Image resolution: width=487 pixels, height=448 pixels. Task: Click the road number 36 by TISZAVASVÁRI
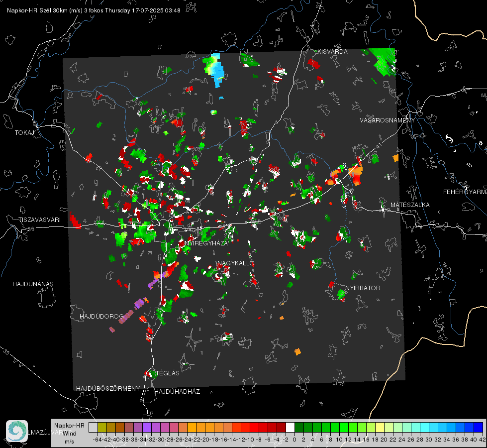point(31,229)
